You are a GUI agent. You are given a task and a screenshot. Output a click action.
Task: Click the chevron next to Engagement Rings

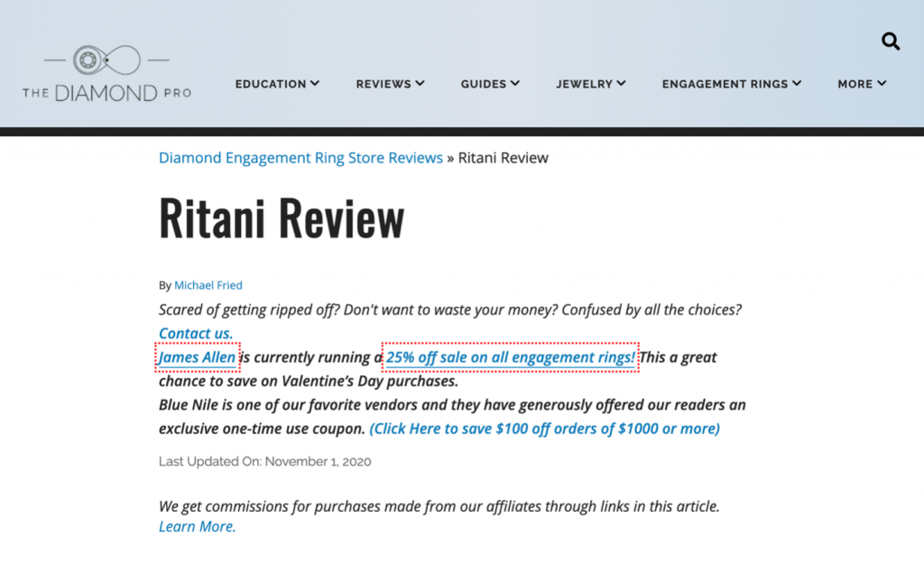(x=797, y=84)
